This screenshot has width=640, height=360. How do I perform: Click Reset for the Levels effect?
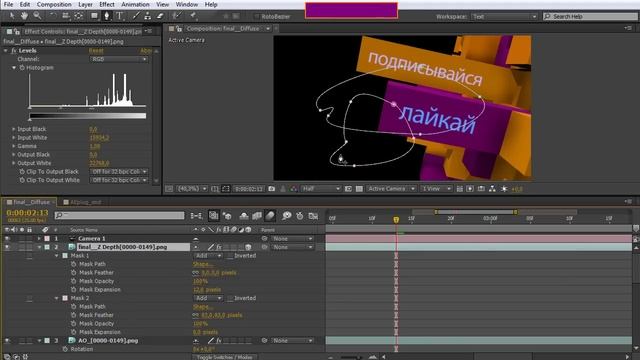pos(96,51)
